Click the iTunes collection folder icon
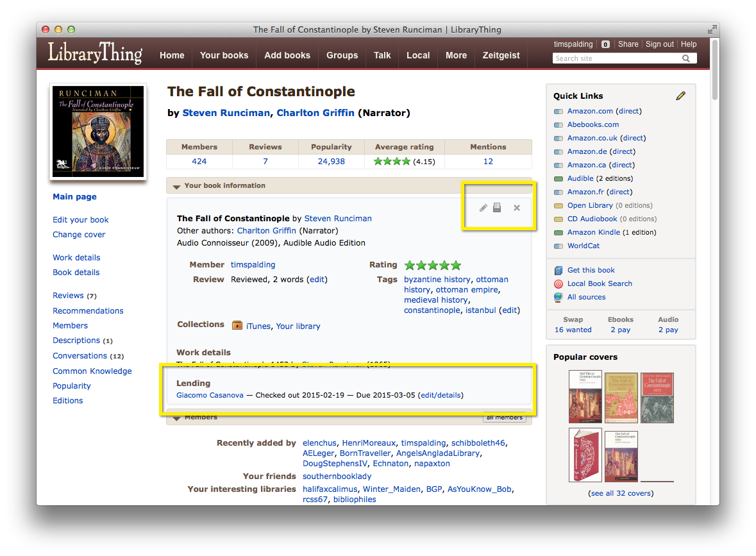This screenshot has width=756, height=556. click(237, 326)
